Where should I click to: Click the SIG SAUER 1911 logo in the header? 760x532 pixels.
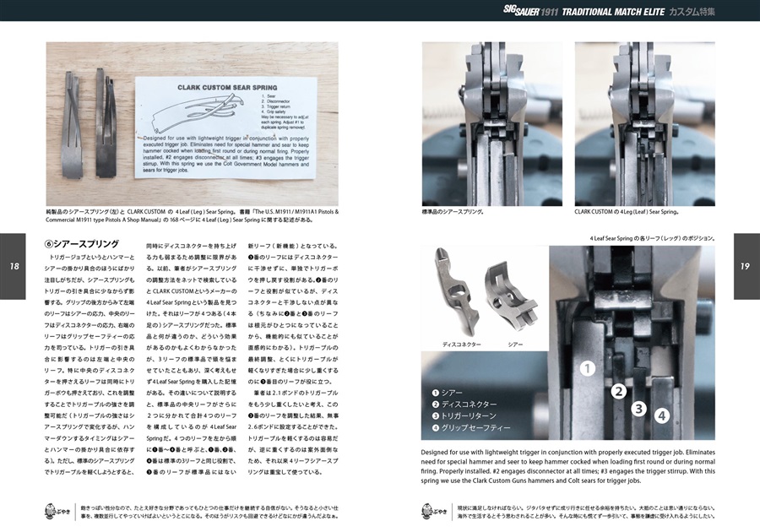pos(531,11)
